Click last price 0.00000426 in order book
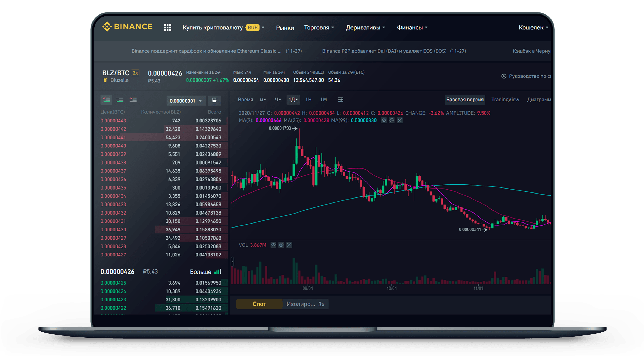 pos(117,271)
